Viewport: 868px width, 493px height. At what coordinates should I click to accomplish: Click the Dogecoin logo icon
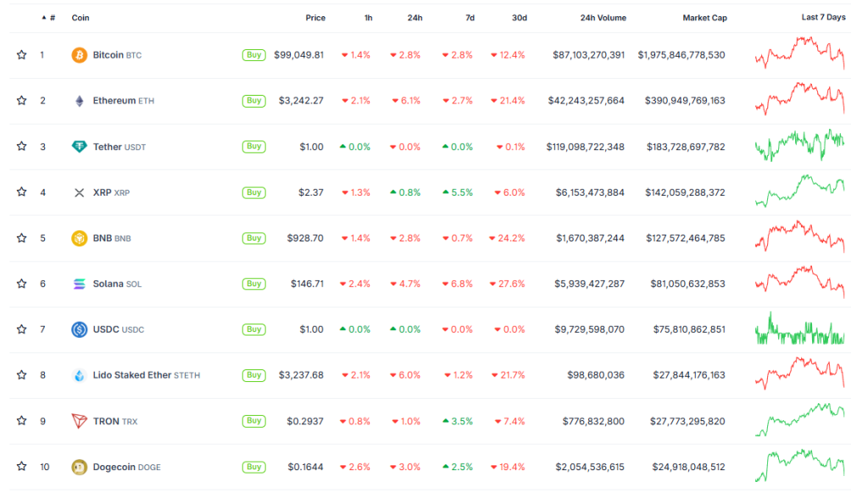click(79, 467)
